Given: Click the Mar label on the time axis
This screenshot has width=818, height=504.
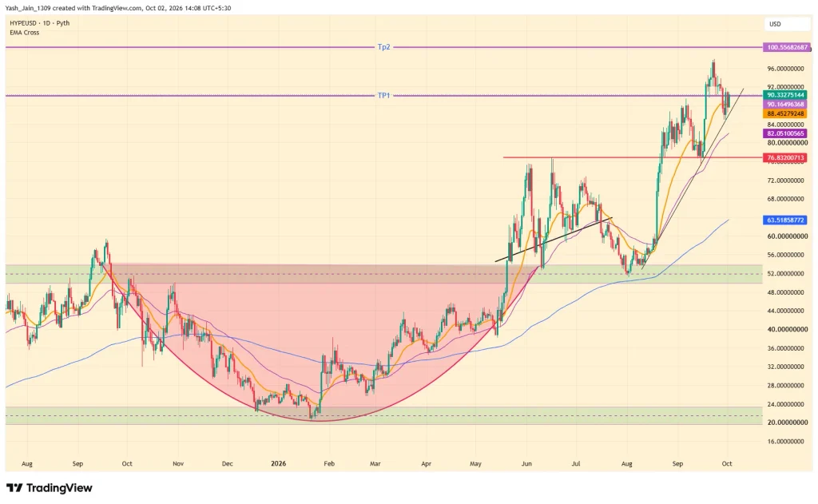Looking at the screenshot, I should [x=375, y=463].
